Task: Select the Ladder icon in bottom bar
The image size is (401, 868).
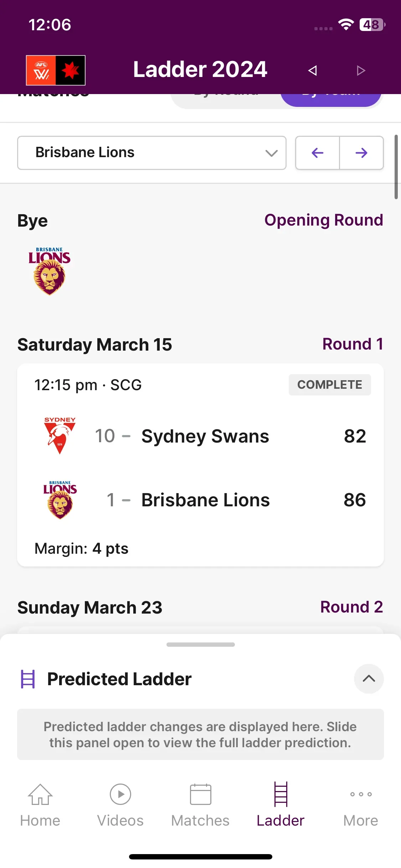Action: tap(281, 794)
